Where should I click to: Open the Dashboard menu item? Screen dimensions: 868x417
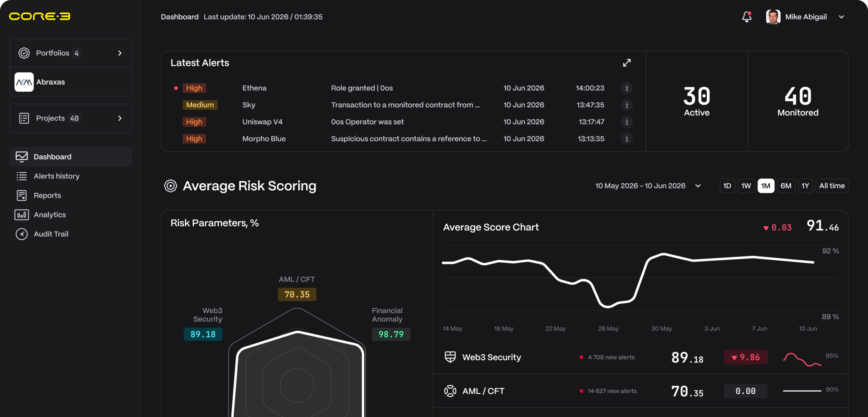click(x=71, y=157)
